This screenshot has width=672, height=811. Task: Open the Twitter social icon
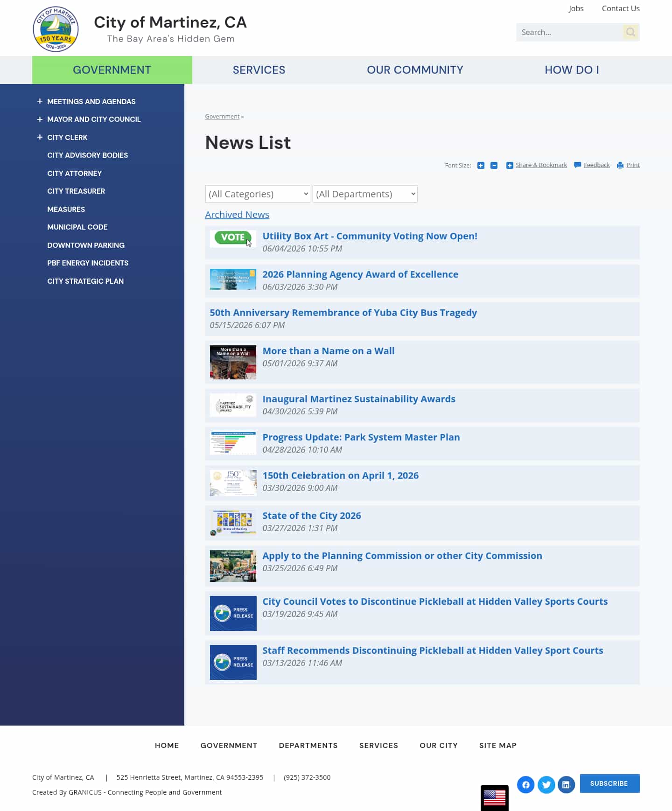click(x=546, y=784)
